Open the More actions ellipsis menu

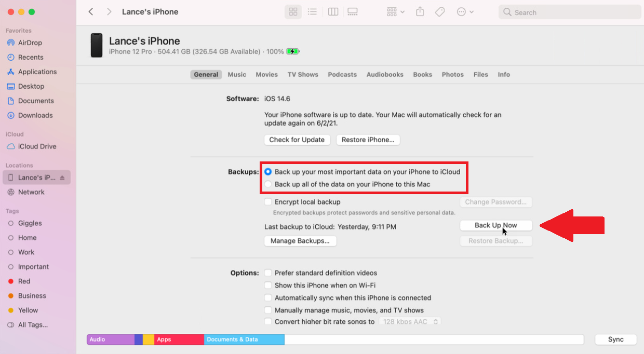[x=465, y=11]
